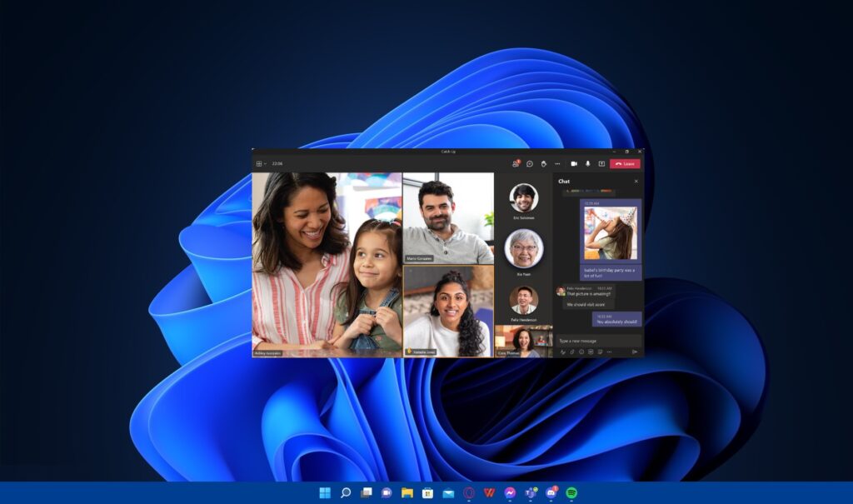
Task: Select 'That picture is amazing!' message
Action: pyautogui.click(x=589, y=294)
